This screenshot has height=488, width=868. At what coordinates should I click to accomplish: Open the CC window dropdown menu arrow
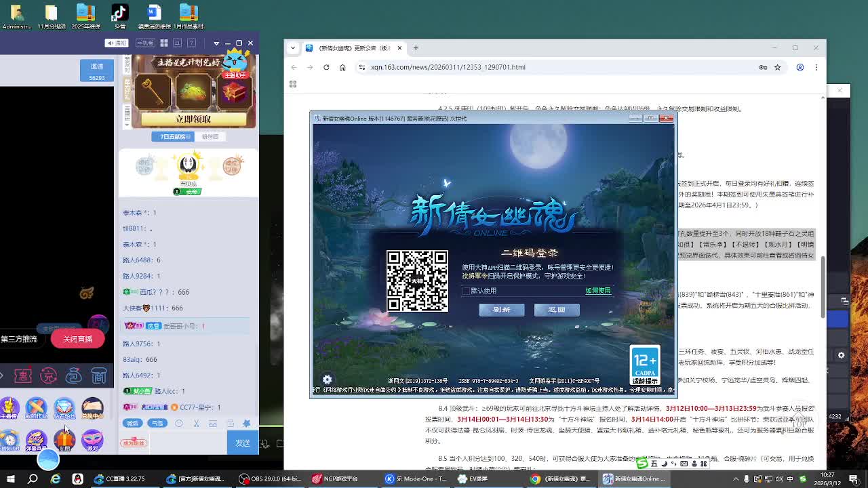coord(216,43)
